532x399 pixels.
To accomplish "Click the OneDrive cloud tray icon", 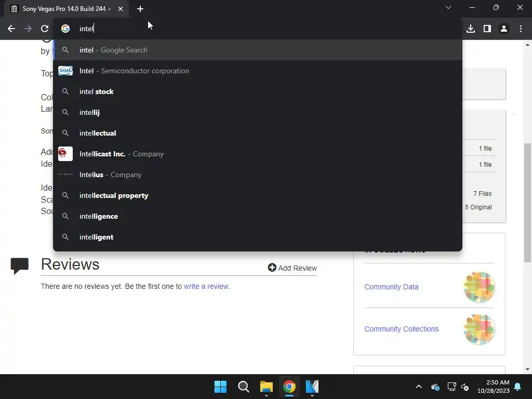I will point(435,387).
